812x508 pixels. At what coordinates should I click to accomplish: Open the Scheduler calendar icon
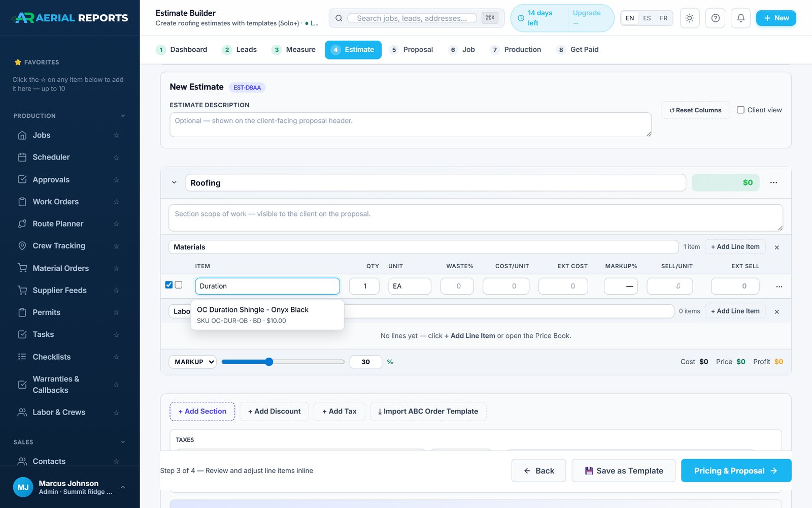(x=22, y=157)
